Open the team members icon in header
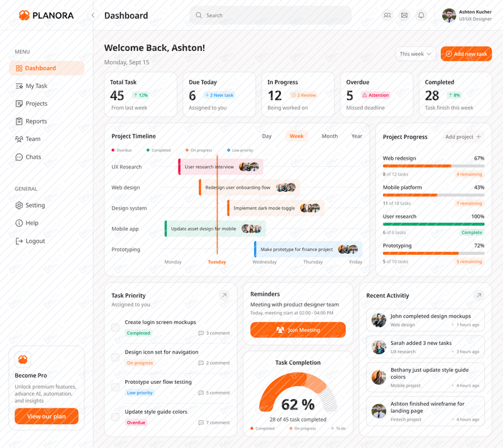The height and width of the screenshot is (448, 503). click(x=387, y=15)
